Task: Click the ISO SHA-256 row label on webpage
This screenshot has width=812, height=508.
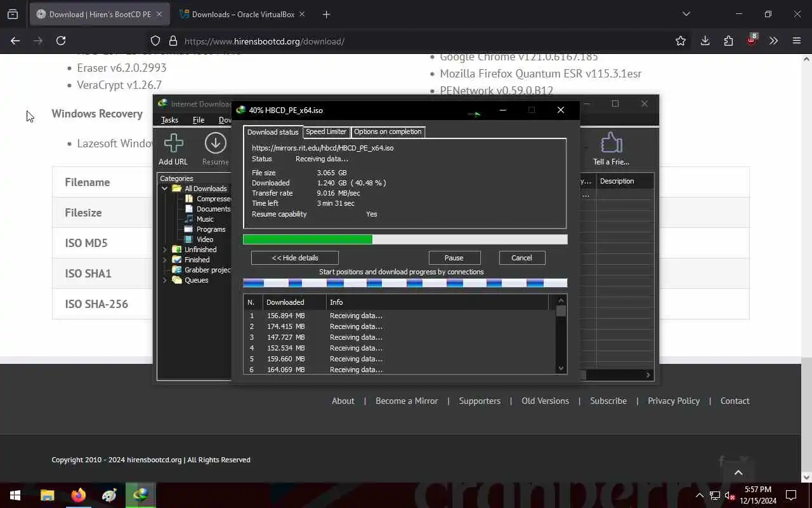Action: tap(96, 304)
